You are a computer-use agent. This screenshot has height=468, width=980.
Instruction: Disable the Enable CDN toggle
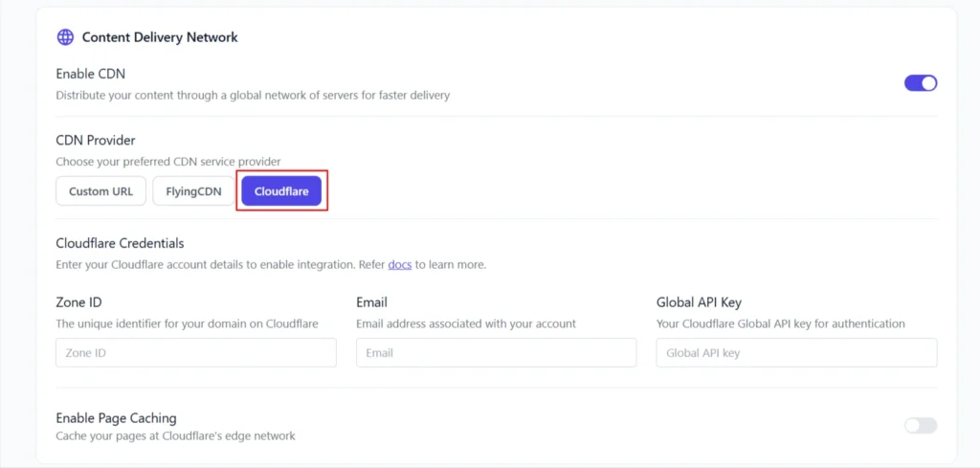pos(921,83)
